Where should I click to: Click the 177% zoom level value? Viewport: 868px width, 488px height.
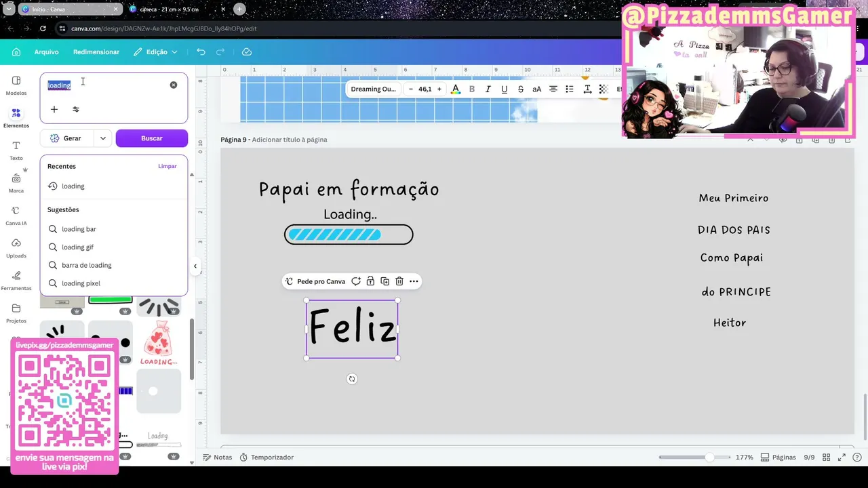745,457
